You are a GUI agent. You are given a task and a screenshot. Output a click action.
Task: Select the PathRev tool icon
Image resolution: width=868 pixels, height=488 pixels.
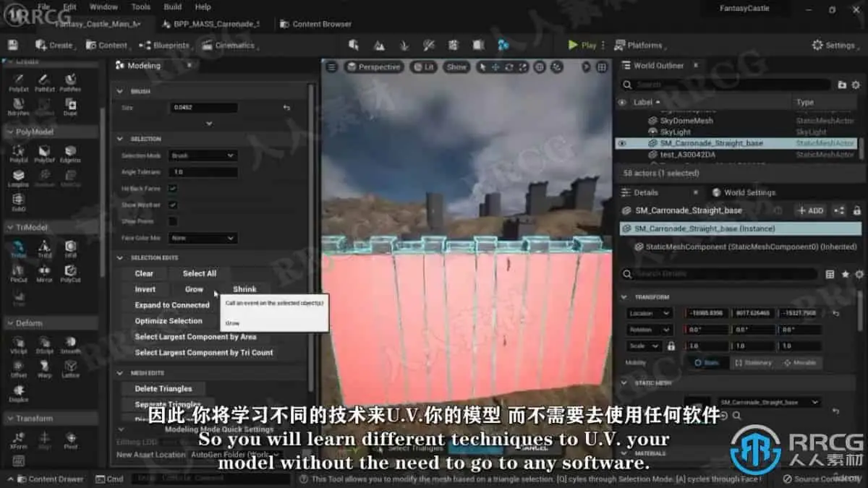click(x=70, y=81)
